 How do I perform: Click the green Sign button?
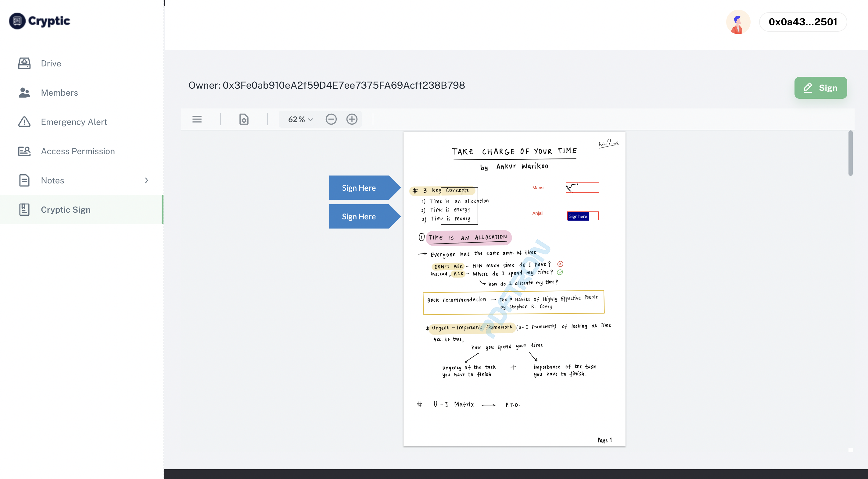820,87
